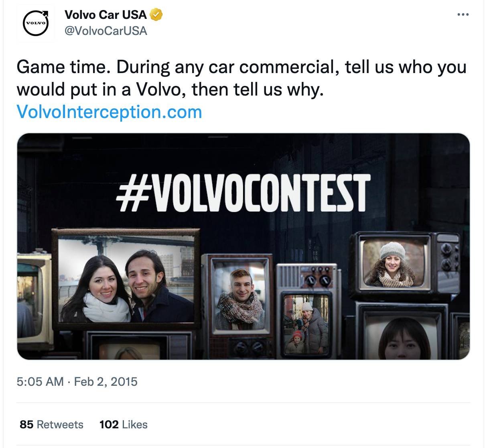View the 102 Likes list
This screenshot has width=487, height=448.
[x=124, y=424]
